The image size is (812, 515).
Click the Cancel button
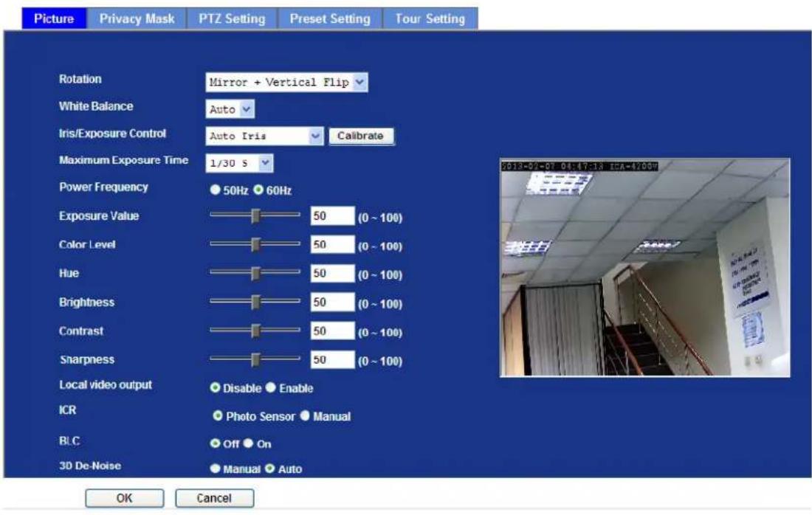(x=214, y=498)
